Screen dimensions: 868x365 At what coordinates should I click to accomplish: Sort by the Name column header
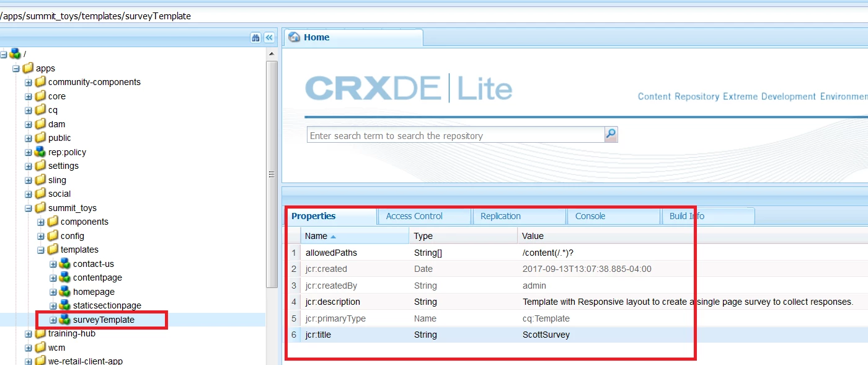point(355,236)
